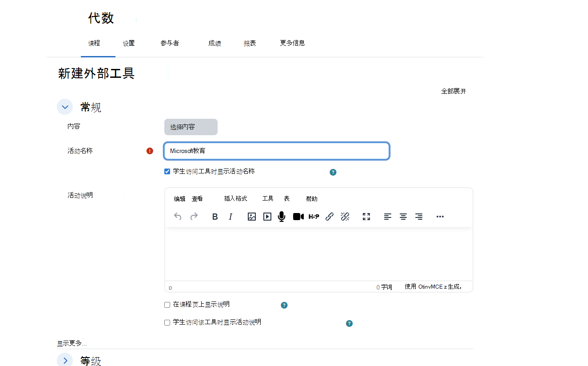This screenshot has width=588, height=366.
Task: Start audio recording with microphone icon
Action: 282,217
